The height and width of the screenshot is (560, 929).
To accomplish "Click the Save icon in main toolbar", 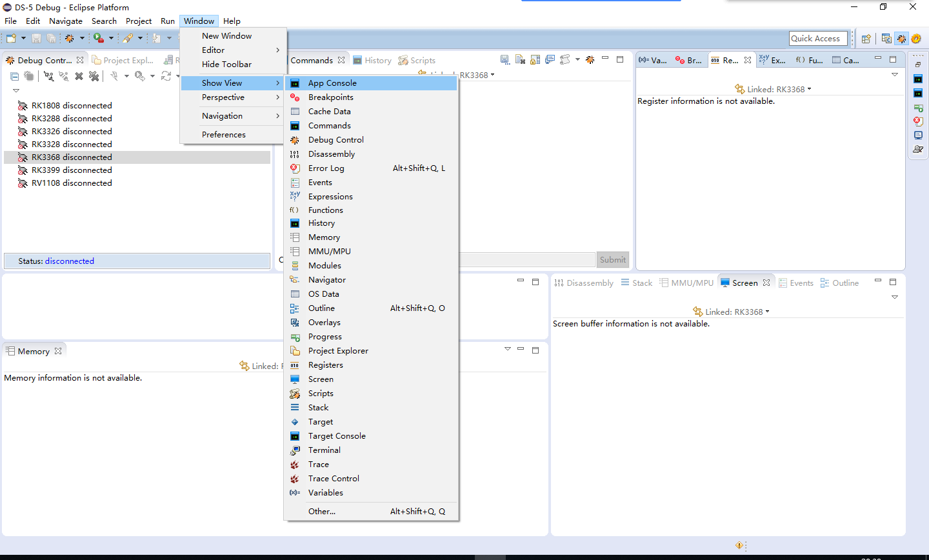I will click(36, 39).
